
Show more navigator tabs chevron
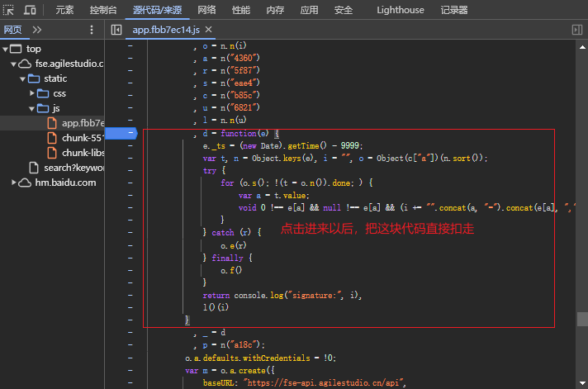coord(36,30)
